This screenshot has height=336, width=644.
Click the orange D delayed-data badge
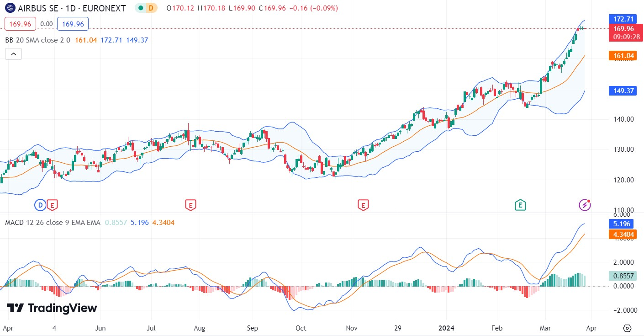(x=151, y=8)
